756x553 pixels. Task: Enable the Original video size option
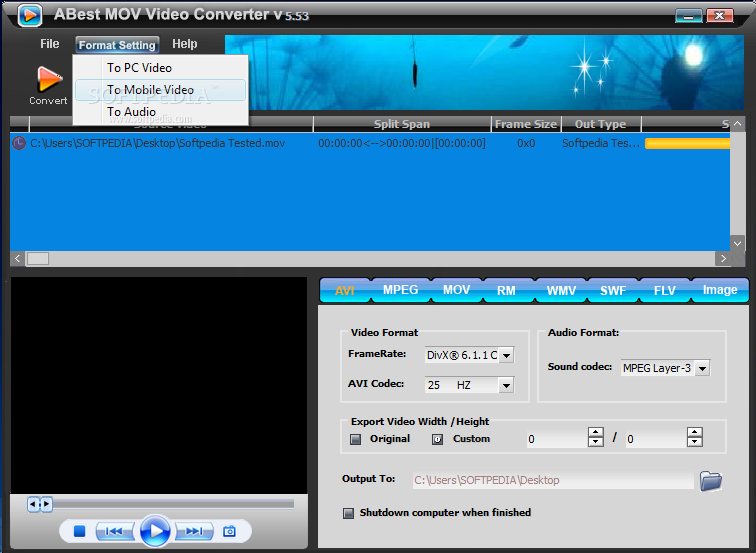pyautogui.click(x=355, y=439)
